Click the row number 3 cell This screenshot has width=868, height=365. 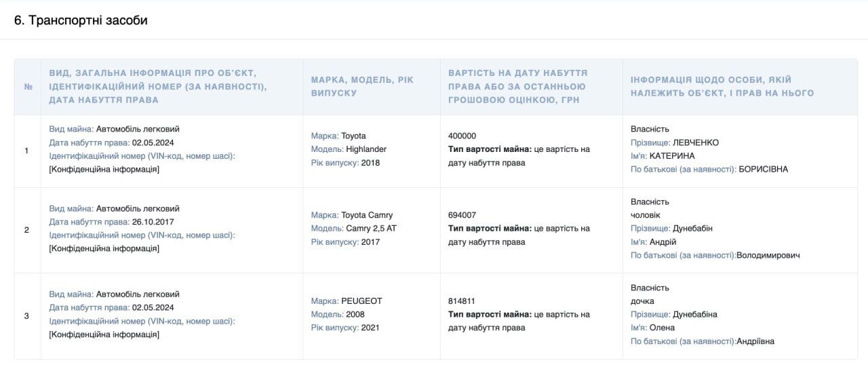[x=27, y=316]
